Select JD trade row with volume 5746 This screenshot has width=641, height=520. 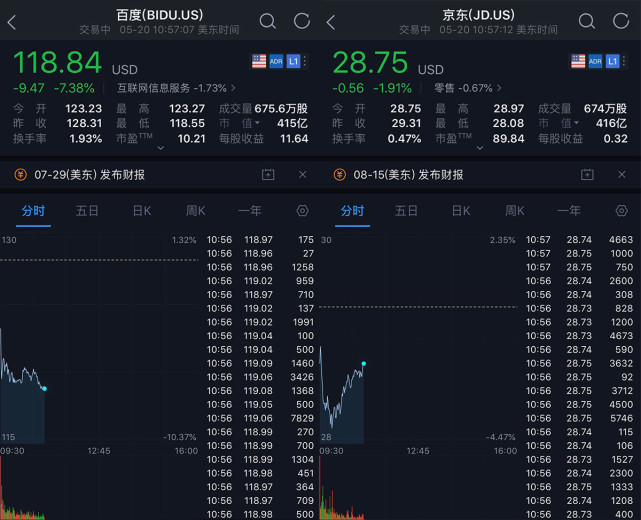[579, 418]
